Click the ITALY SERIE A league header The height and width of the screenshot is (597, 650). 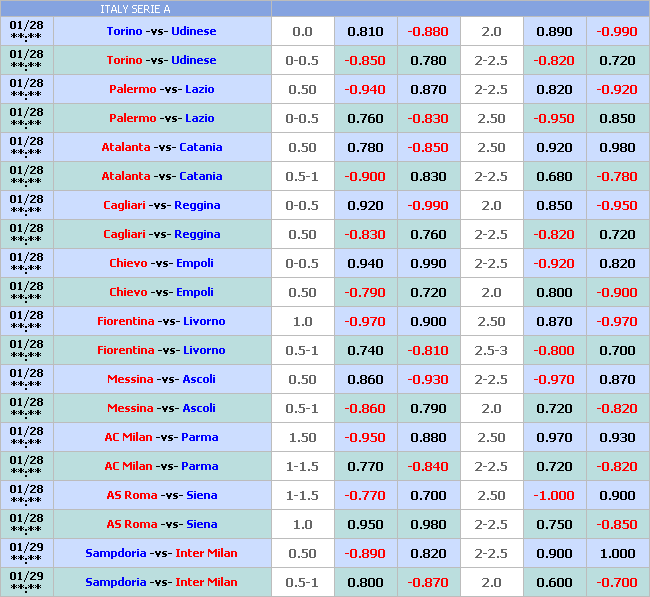pos(135,9)
